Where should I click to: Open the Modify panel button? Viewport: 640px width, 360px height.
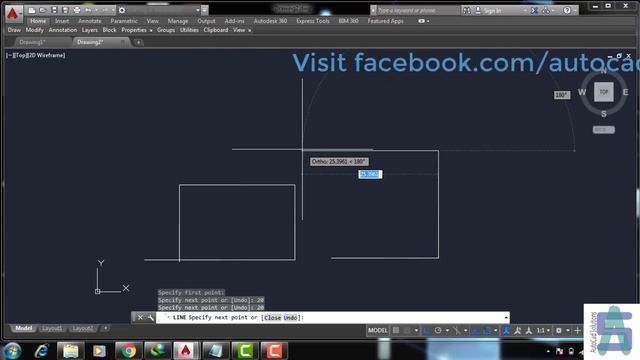34,30
